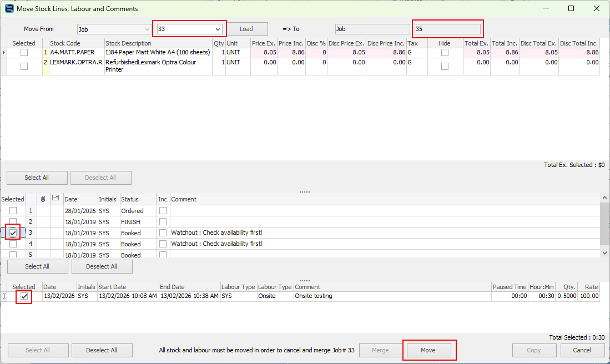Click the note icon column header

click(56, 198)
